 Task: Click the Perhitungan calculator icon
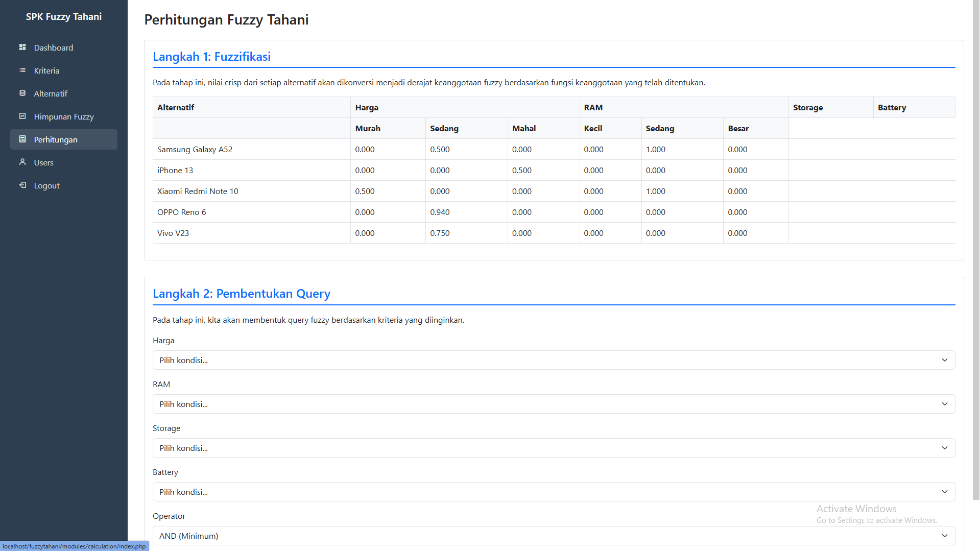(22, 139)
